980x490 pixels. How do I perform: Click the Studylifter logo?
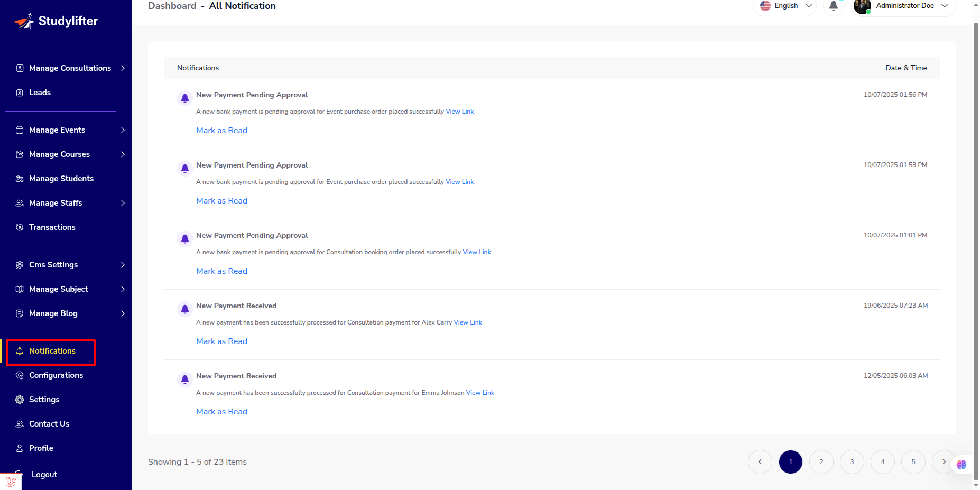pyautogui.click(x=56, y=21)
